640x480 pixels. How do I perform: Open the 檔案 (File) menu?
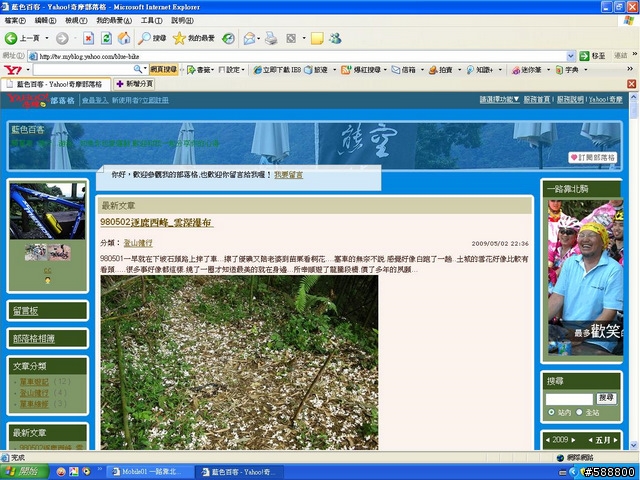[x=15, y=20]
